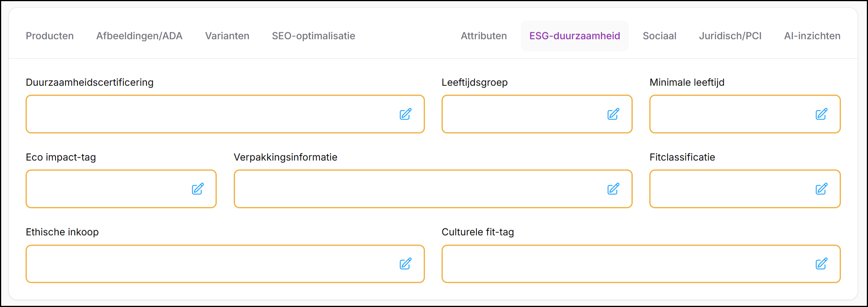Switch to the Sociaal tab

659,36
